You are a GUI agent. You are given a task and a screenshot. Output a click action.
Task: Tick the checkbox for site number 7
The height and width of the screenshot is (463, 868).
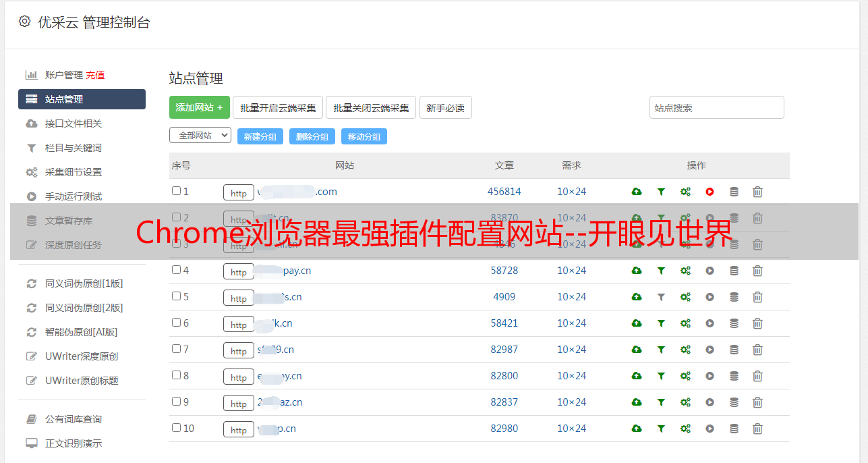point(176,349)
